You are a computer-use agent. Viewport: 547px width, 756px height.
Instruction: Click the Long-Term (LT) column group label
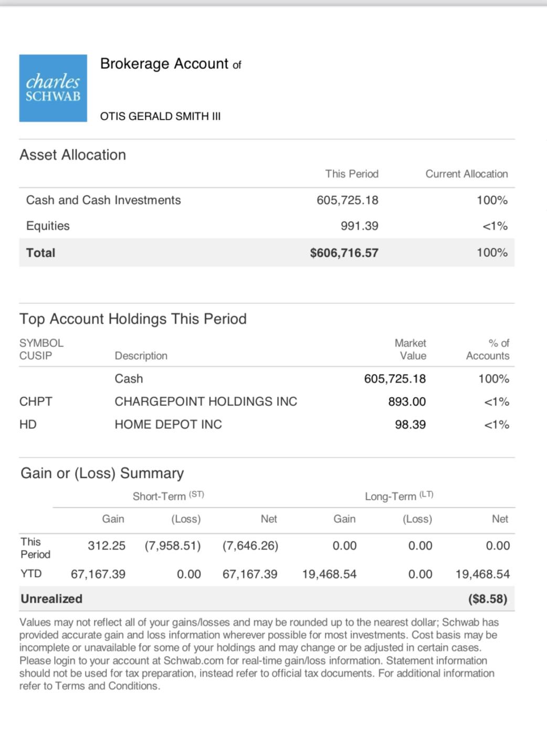[399, 496]
